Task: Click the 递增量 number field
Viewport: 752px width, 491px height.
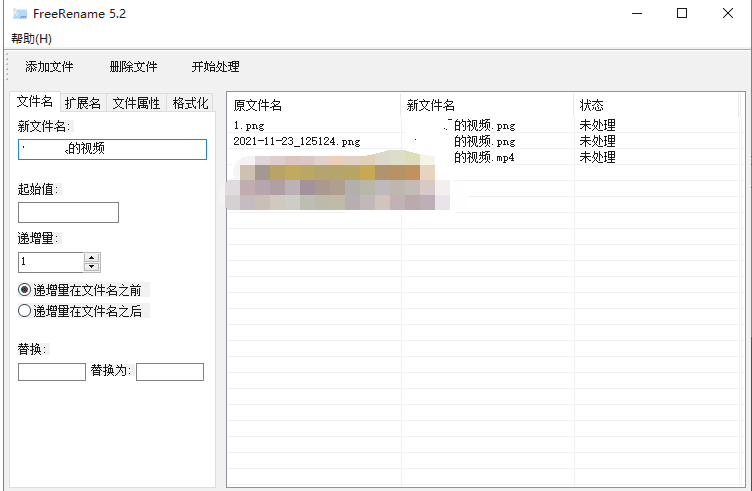Action: 51,262
